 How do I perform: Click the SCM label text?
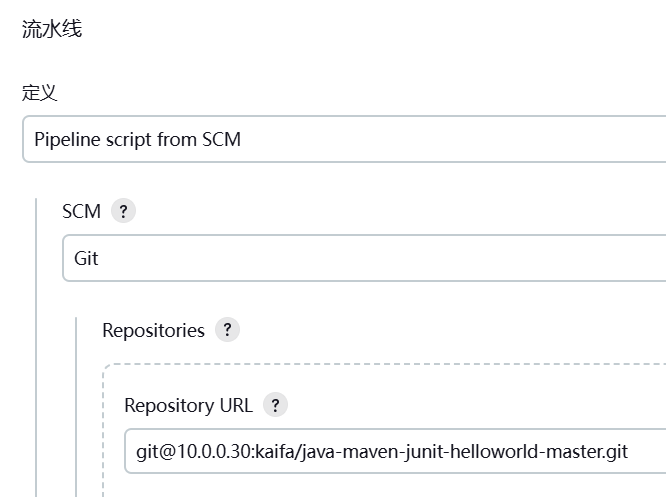click(x=81, y=211)
